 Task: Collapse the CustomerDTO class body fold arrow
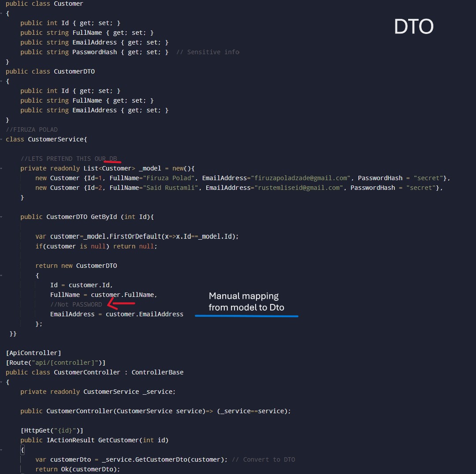click(1, 81)
